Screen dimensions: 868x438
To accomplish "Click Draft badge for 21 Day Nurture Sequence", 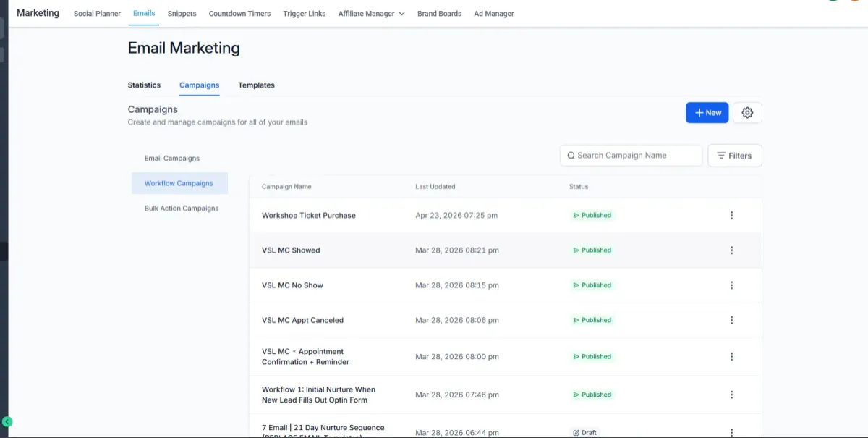I will pyautogui.click(x=584, y=432).
